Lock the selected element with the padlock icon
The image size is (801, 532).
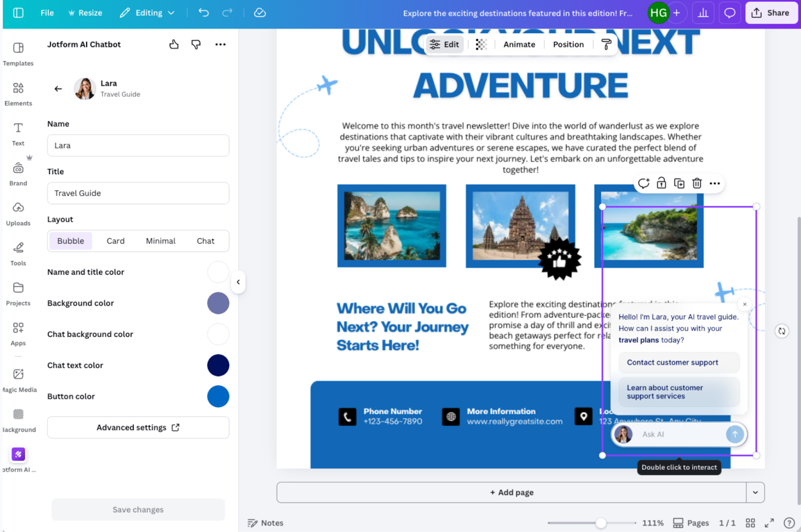661,183
